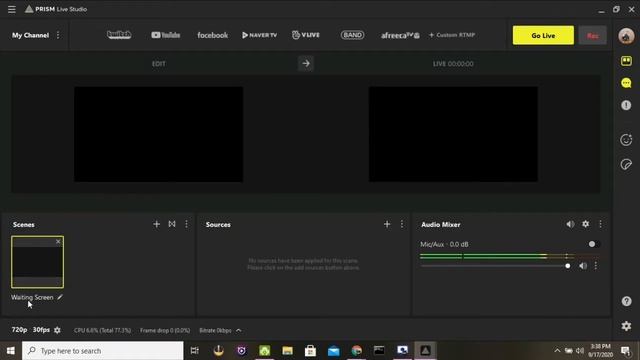Select the Twitch streaming platform

[119, 35]
